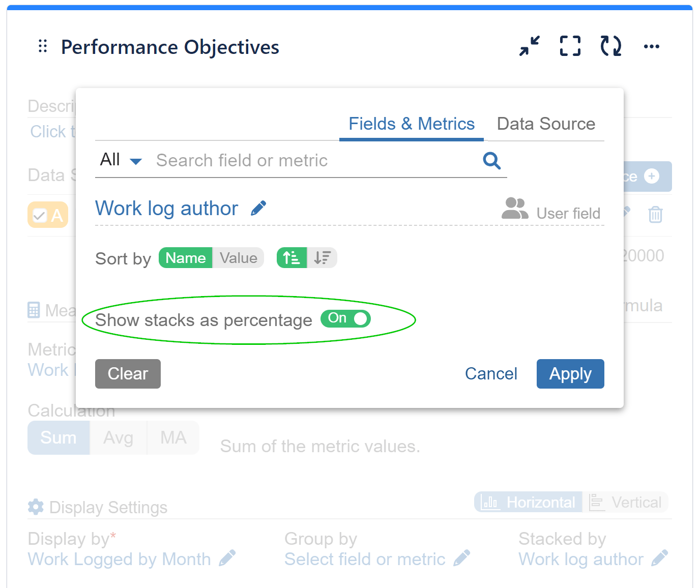Clear the current field selection

pyautogui.click(x=127, y=373)
